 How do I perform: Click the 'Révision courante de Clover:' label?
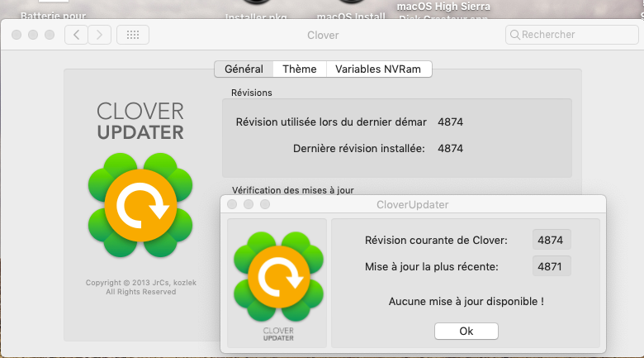(436, 241)
